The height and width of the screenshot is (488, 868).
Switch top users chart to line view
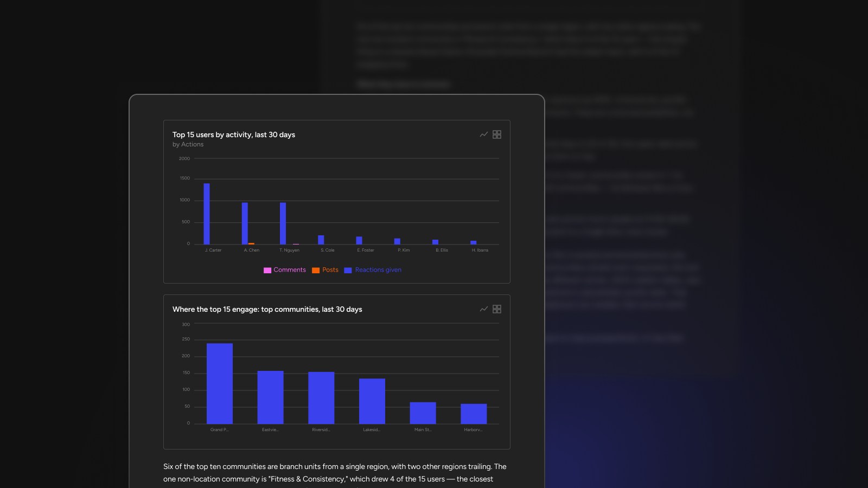click(x=484, y=134)
